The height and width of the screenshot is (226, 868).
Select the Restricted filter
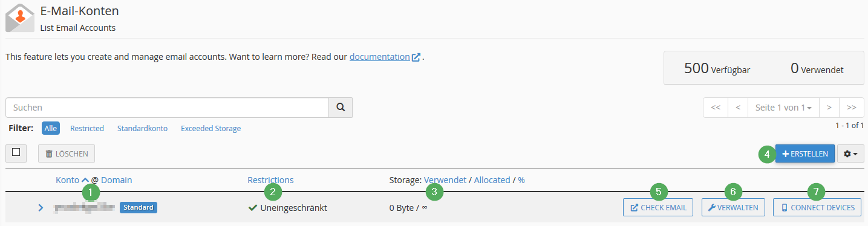tap(87, 129)
